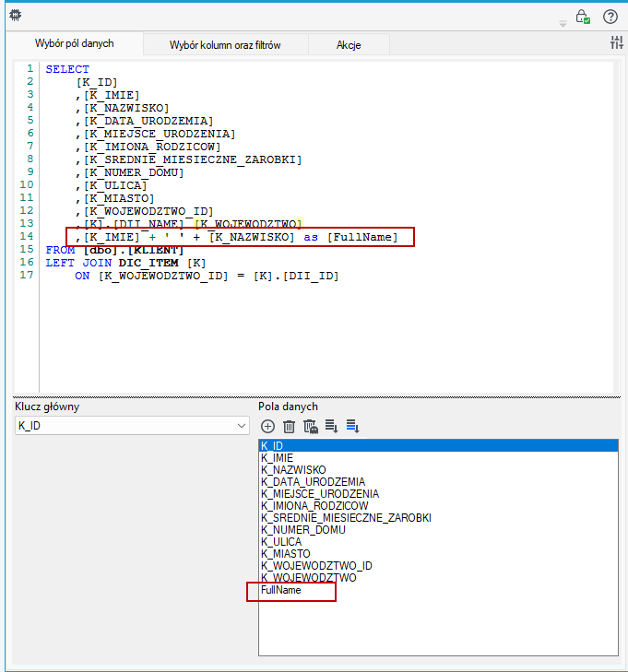Screen dimensions: 628x672
Task: Open the small dropdown arrow beside the lock icon
Action: coord(563,25)
